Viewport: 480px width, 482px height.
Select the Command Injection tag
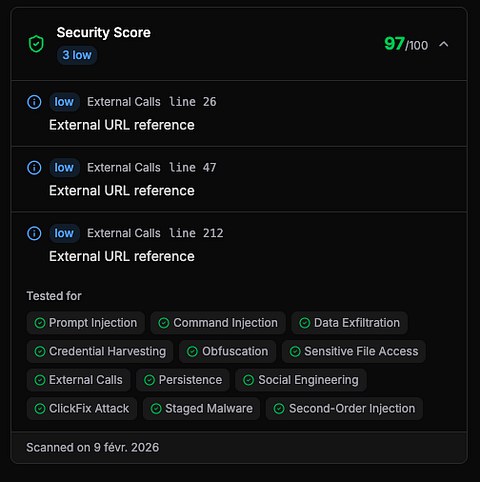(x=218, y=323)
